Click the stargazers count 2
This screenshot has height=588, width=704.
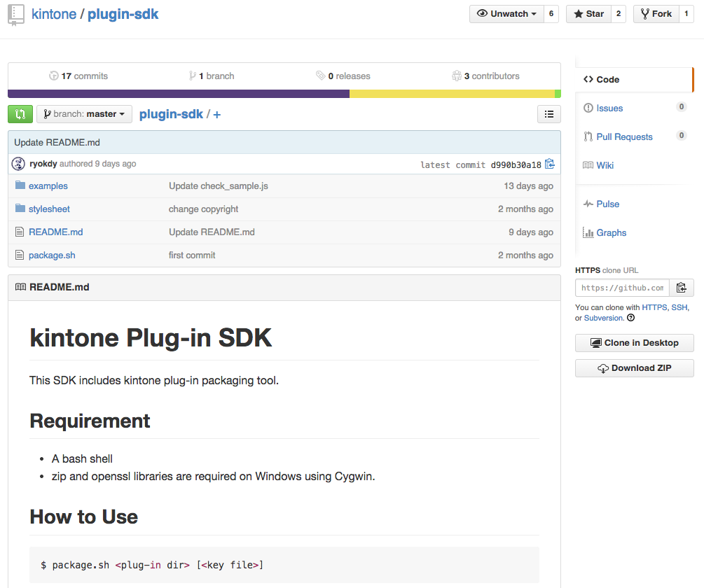tap(619, 14)
